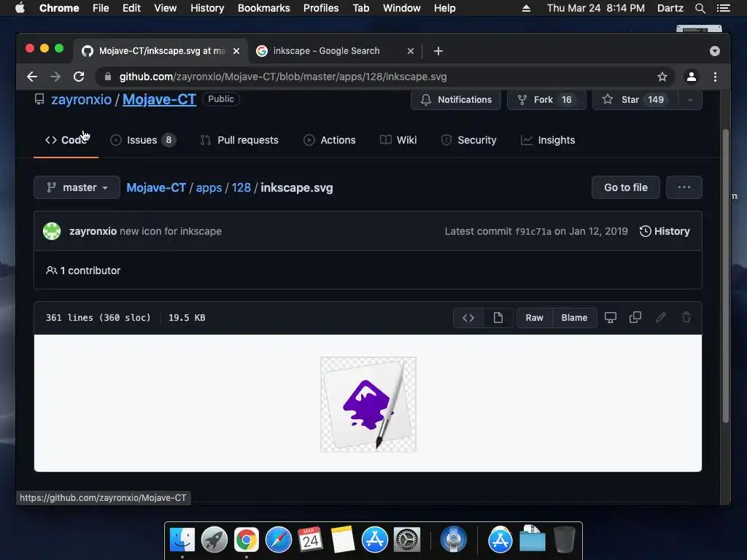Open the zayronxio owner link
Viewport: 747px width, 560px height.
(x=82, y=99)
